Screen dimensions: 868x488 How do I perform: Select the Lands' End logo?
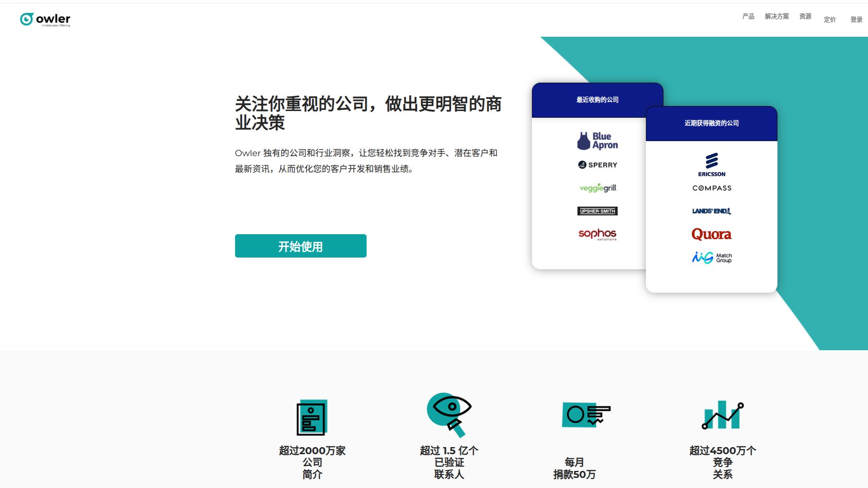coord(711,211)
